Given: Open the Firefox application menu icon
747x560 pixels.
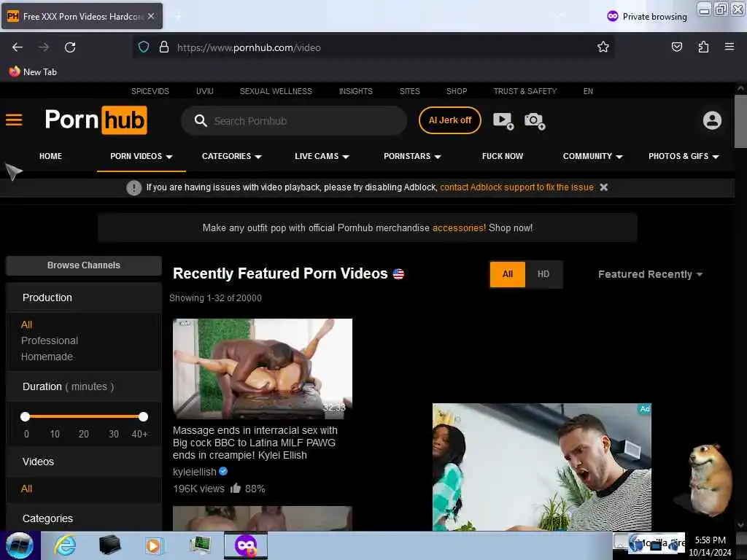Looking at the screenshot, I should [729, 46].
